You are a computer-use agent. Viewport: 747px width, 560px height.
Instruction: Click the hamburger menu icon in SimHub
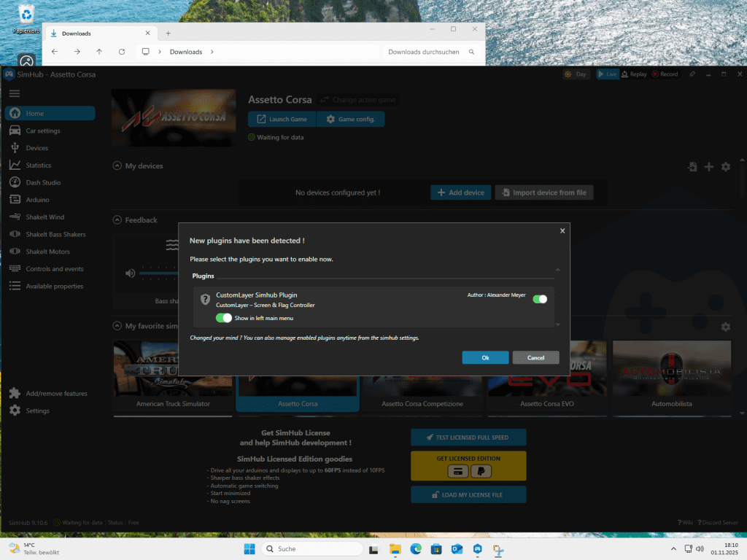coord(15,93)
